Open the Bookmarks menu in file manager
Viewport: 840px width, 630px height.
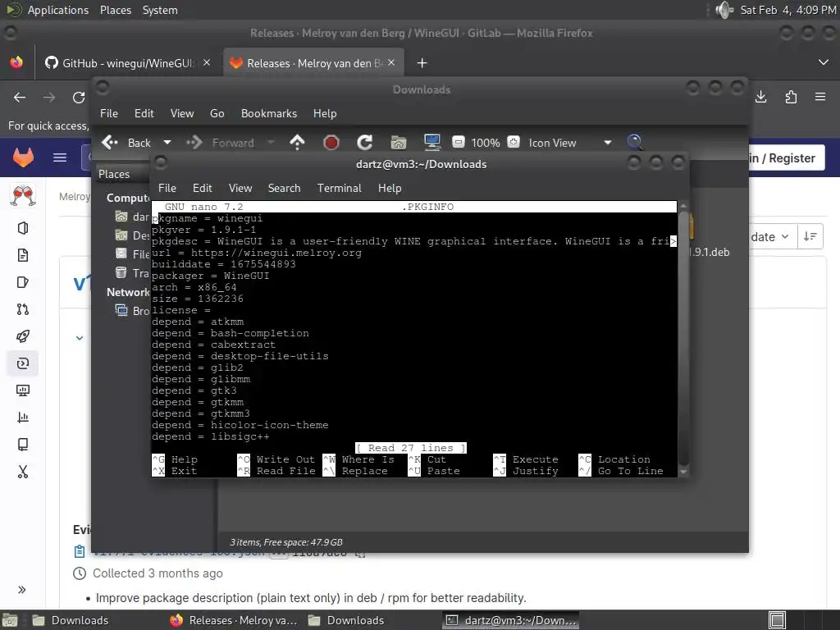pyautogui.click(x=269, y=113)
